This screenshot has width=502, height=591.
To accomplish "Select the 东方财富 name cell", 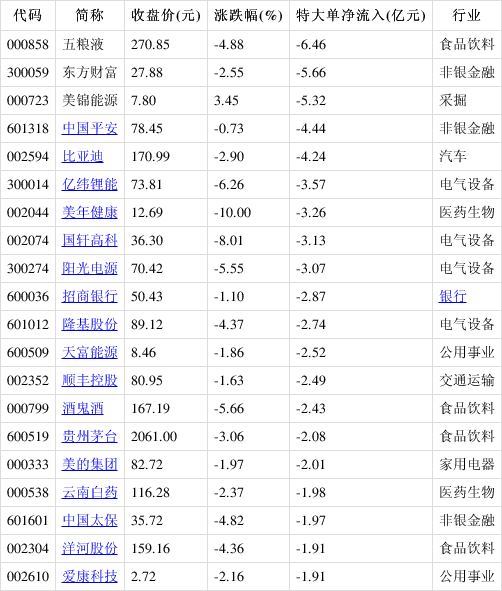I will tap(90, 72).
